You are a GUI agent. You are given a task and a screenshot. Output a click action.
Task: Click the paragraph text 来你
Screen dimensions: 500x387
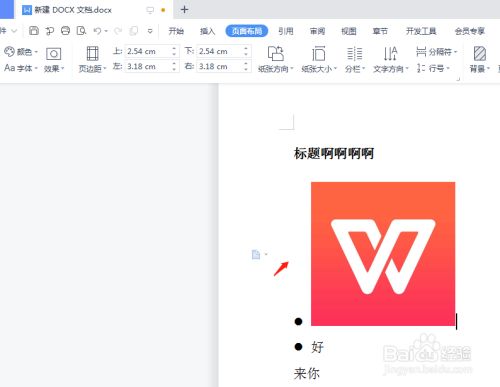tap(307, 373)
